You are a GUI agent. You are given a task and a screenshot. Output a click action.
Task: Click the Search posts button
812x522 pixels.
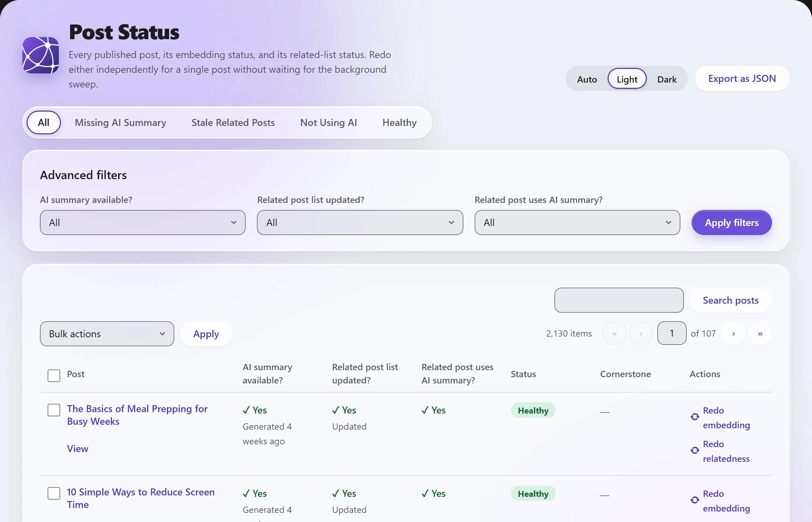731,300
